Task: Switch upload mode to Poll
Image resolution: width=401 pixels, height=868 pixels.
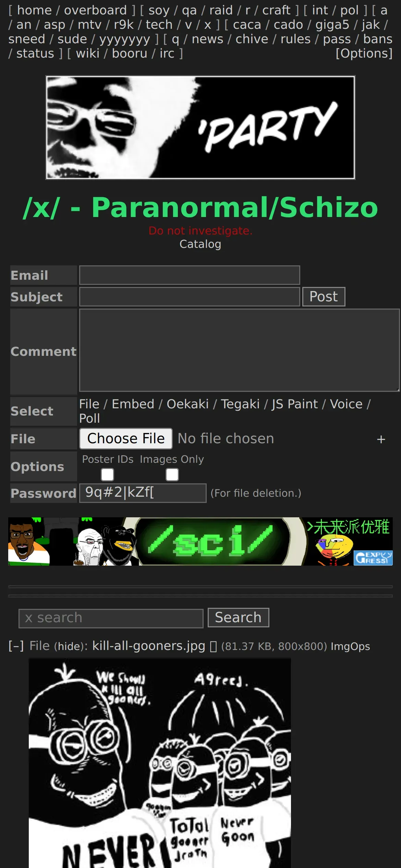Action: point(89,419)
